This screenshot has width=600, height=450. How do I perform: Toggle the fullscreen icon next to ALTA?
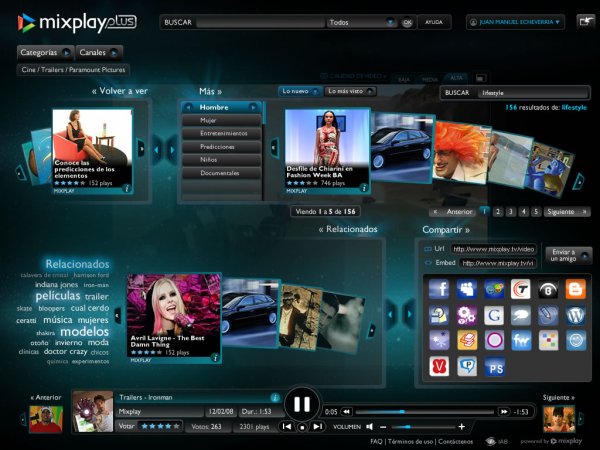click(480, 78)
